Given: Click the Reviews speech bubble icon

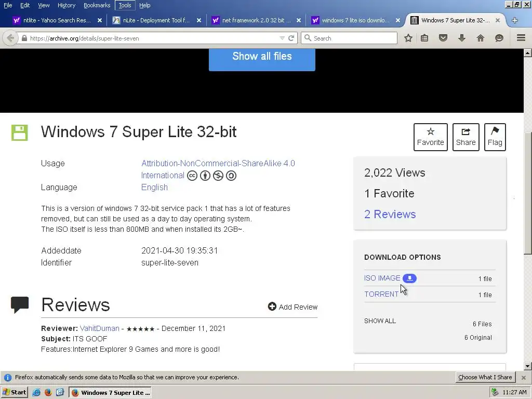Looking at the screenshot, I should (20, 304).
